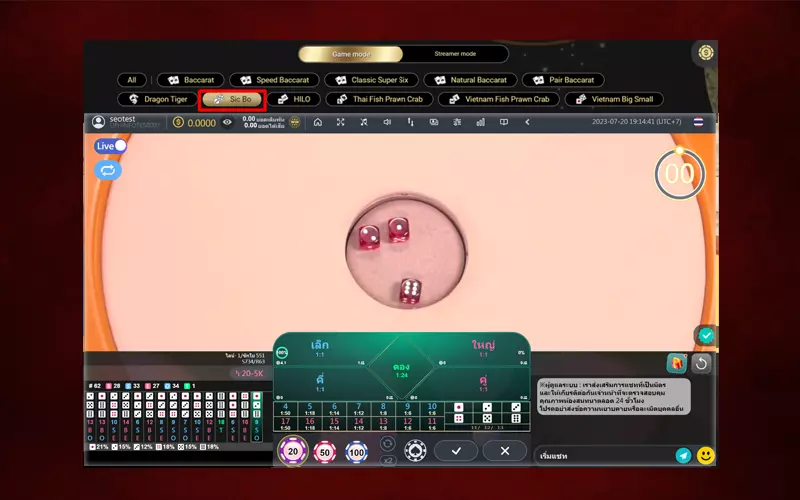The height and width of the screenshot is (500, 800).
Task: Switch to Streamer mode
Action: click(x=455, y=54)
